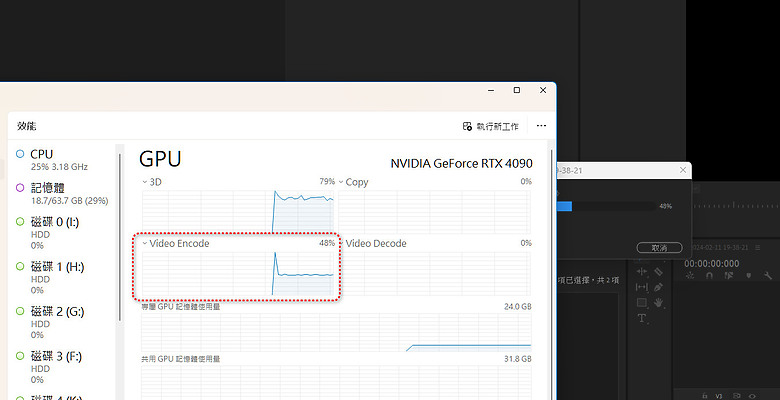Viewport: 780px width, 400px height.
Task: Maximize the Task Manager window
Action: [517, 90]
